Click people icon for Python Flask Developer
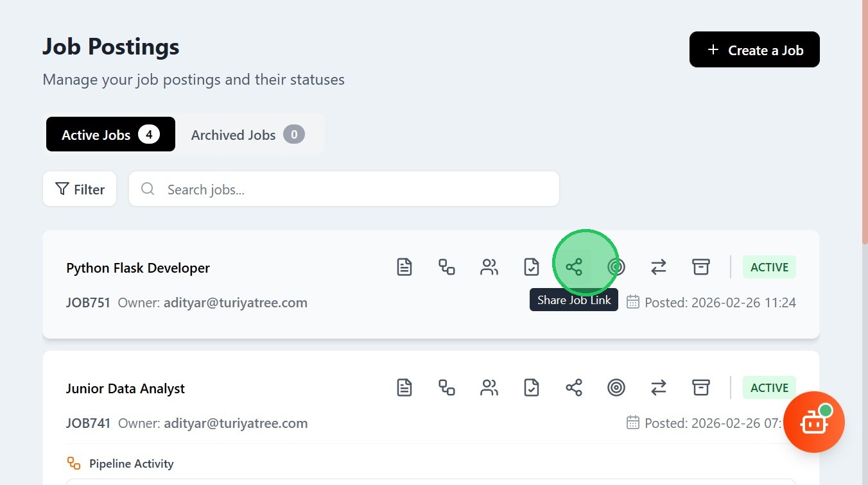This screenshot has width=868, height=485. 489,267
